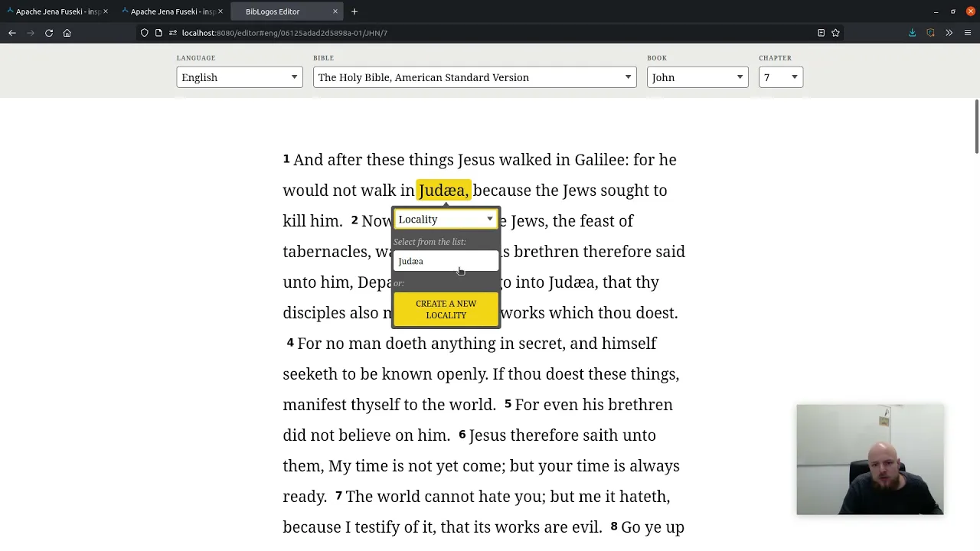Open the browser home page icon
The height and width of the screenshot is (551, 980).
point(67,33)
